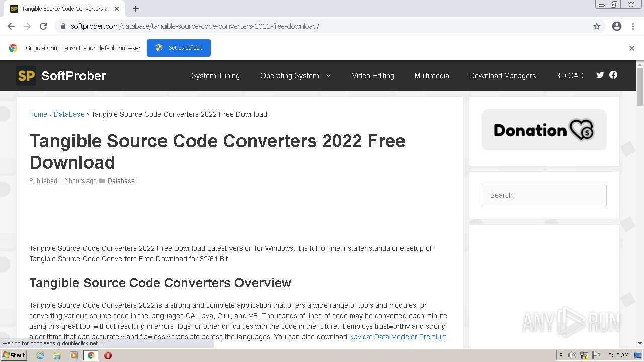Viewport: 644px width, 362px height.
Task: Open a new tab with the plus icon
Action: (x=136, y=9)
